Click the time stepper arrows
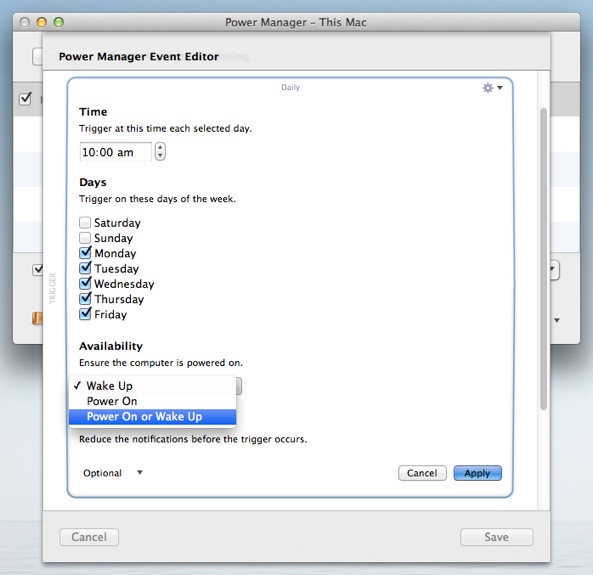 point(160,152)
